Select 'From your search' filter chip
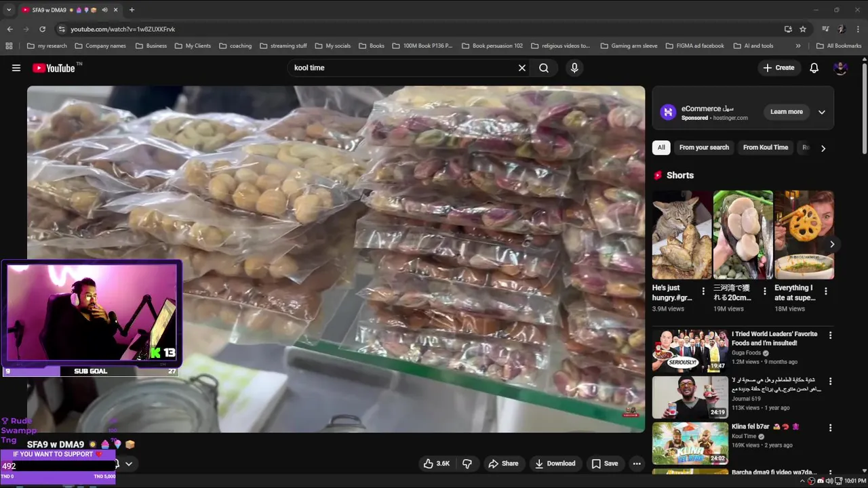 click(x=704, y=147)
